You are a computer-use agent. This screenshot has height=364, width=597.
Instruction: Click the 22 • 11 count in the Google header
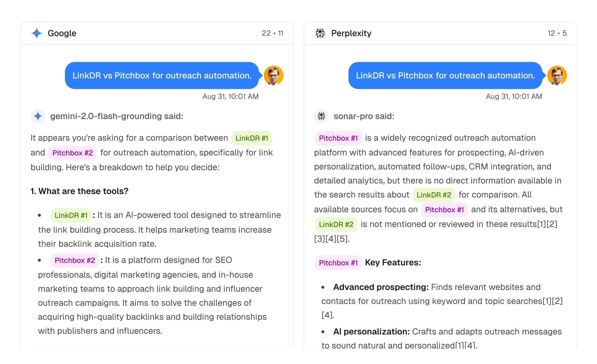tap(272, 33)
